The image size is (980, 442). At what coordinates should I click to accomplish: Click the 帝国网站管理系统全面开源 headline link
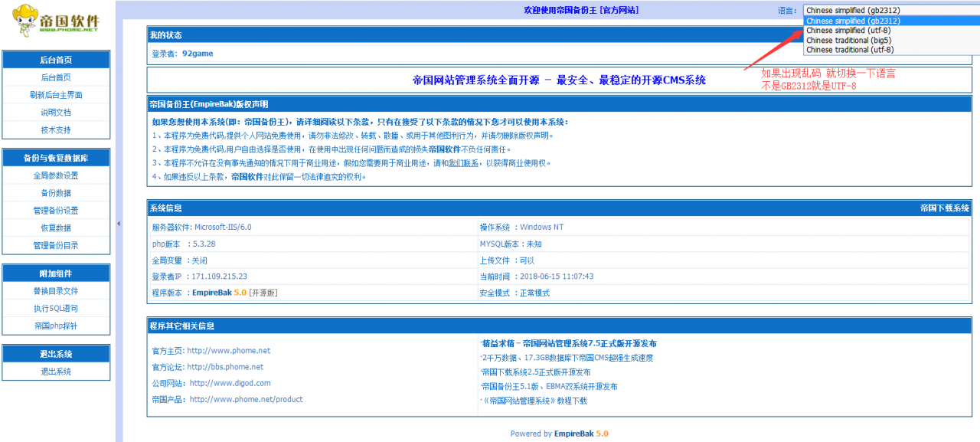pos(559,80)
